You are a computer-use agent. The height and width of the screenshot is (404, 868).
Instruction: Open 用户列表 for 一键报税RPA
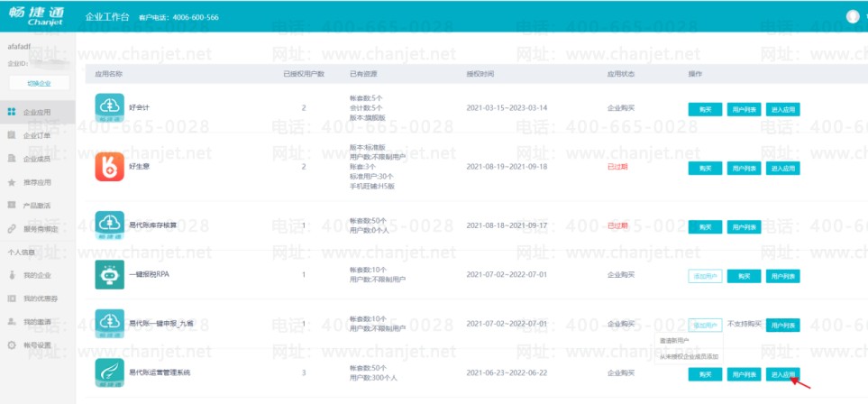click(x=782, y=276)
